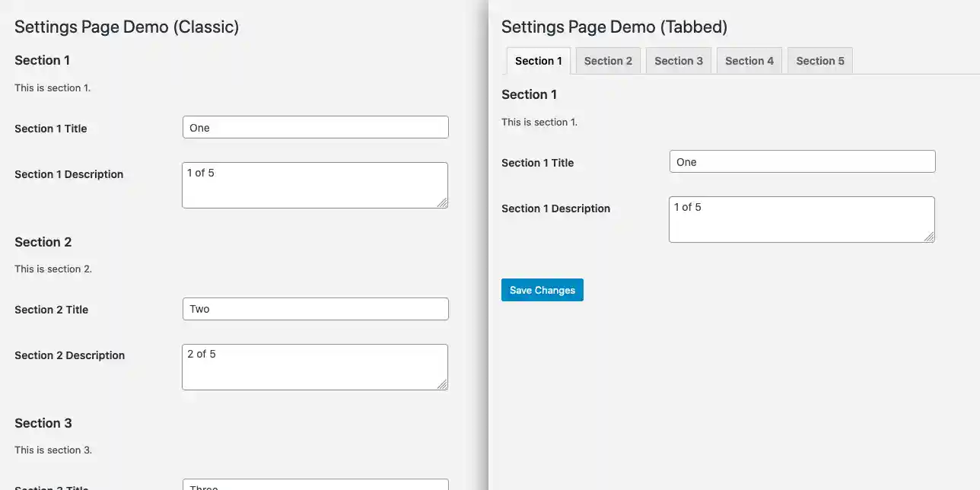Click the 'Section 3' heading in Classic demo
Viewport: 980px width, 490px height.
point(43,423)
